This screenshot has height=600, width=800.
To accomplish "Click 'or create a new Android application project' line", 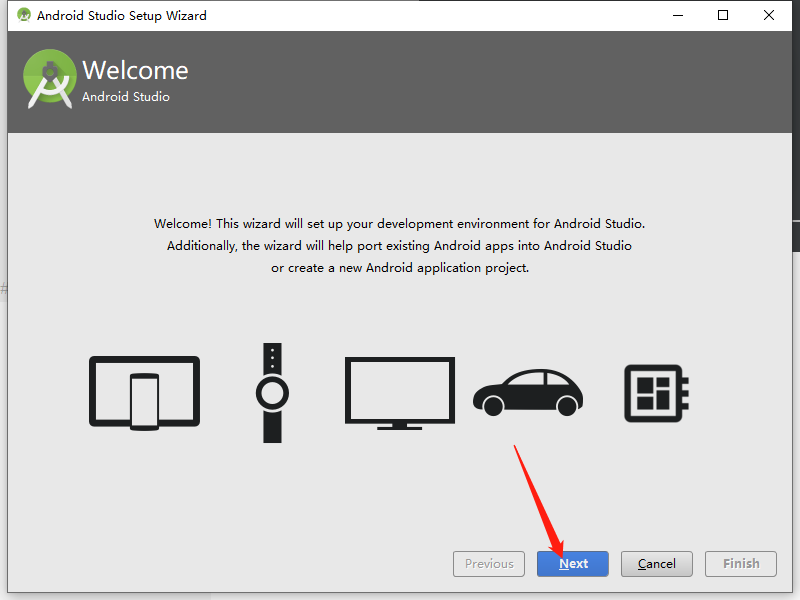I will click(x=400, y=268).
